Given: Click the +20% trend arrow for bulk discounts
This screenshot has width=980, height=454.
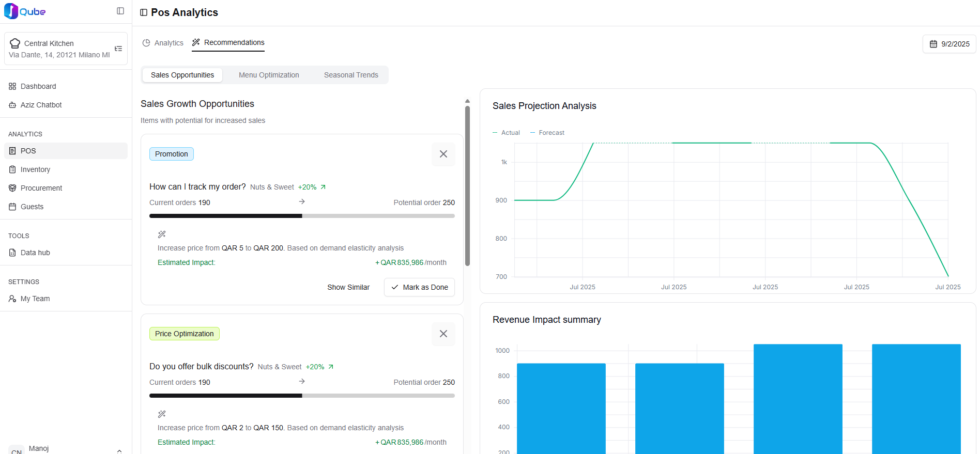Looking at the screenshot, I should pyautogui.click(x=331, y=367).
